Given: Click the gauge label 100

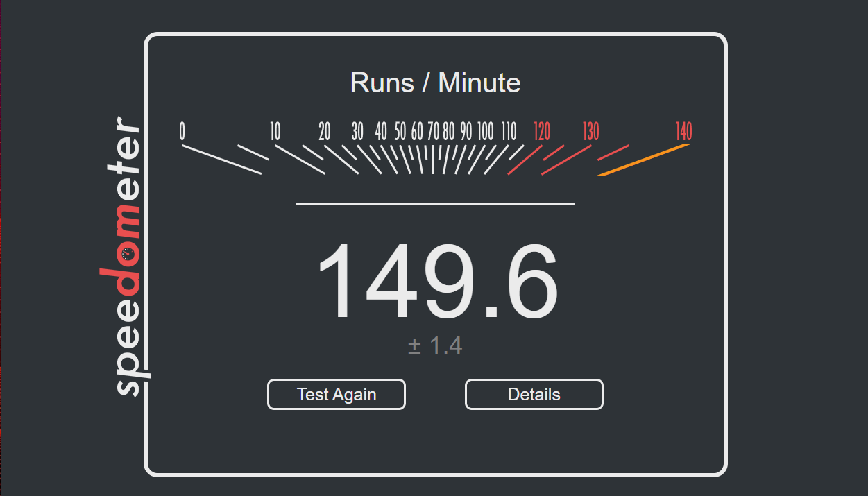Looking at the screenshot, I should (486, 131).
